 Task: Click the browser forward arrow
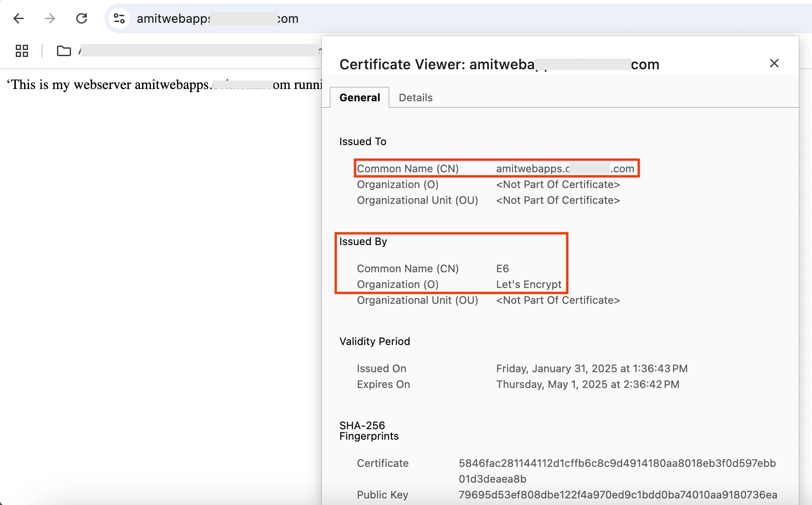click(50, 18)
